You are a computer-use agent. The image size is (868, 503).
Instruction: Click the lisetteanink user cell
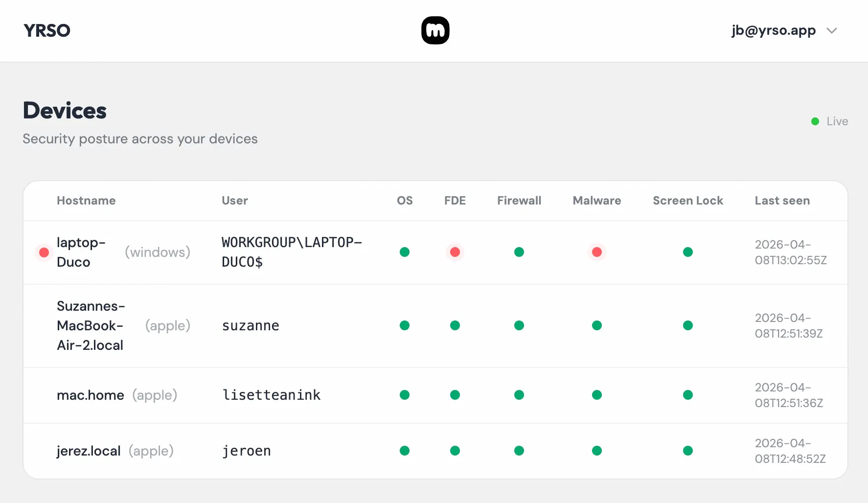(x=272, y=395)
